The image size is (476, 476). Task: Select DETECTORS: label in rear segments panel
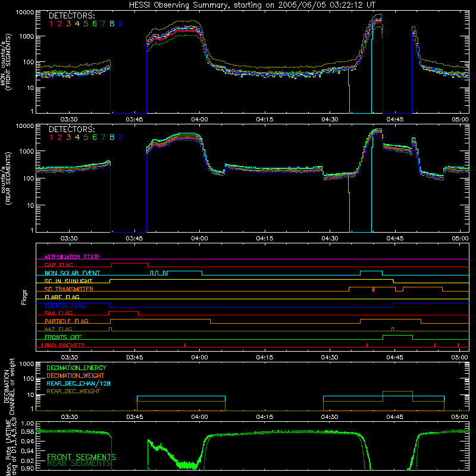71,129
